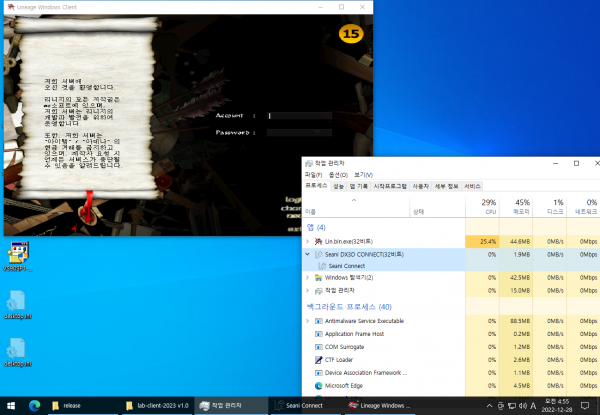The image size is (600, 415).
Task: Switch to the 앱 기록 tab
Action: 359,186
